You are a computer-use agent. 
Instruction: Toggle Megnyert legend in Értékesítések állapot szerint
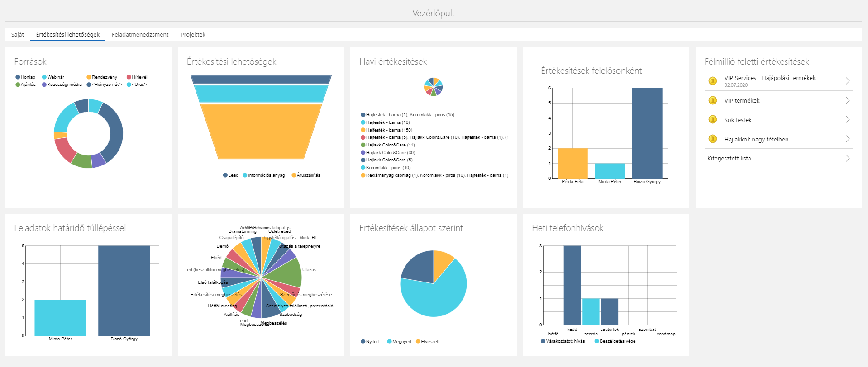click(x=399, y=342)
